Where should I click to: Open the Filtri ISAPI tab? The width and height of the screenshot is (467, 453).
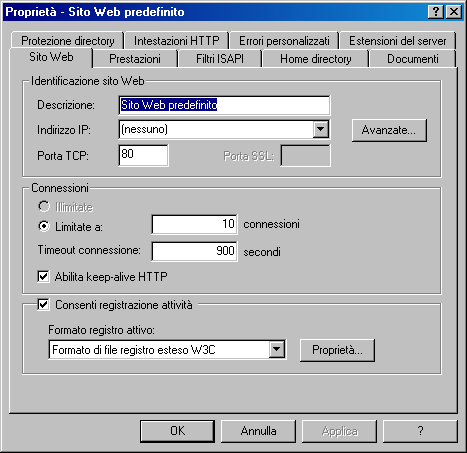tap(220, 59)
